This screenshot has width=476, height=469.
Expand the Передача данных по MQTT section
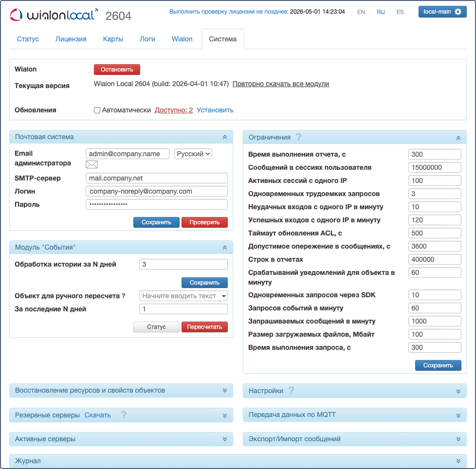(x=458, y=415)
